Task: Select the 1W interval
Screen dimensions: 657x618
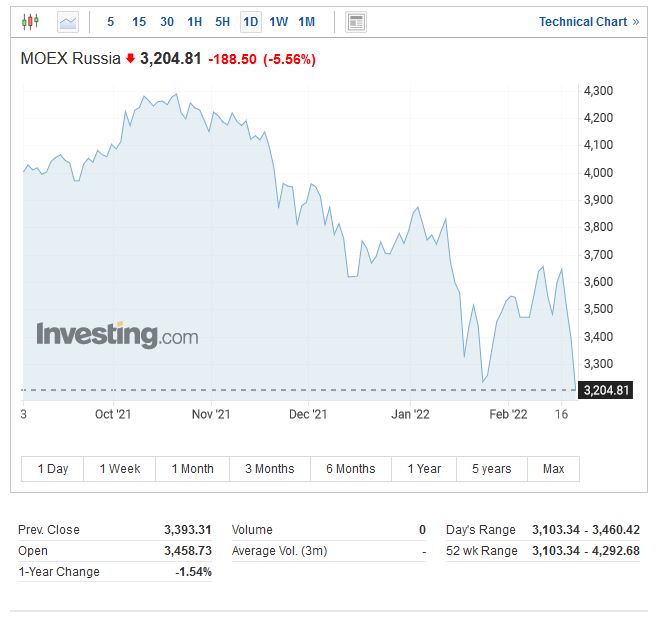Action: [x=279, y=22]
